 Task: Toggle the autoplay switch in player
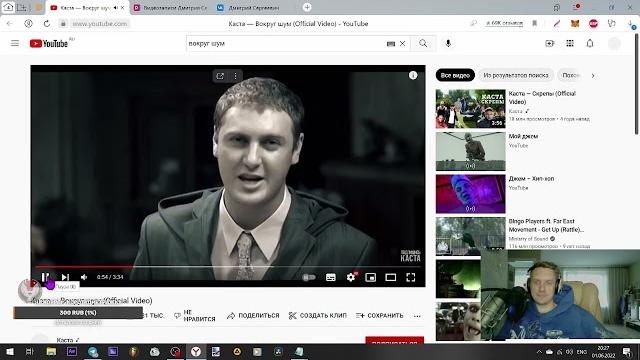(x=309, y=278)
